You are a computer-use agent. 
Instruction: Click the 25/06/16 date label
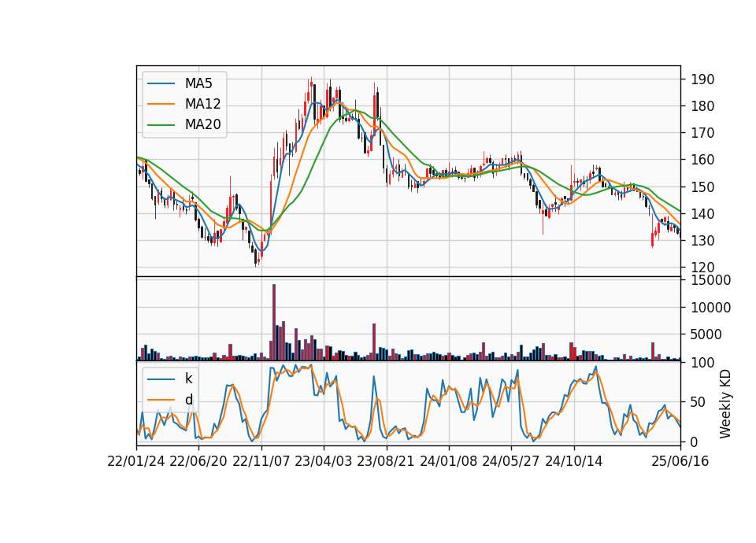coord(680,462)
